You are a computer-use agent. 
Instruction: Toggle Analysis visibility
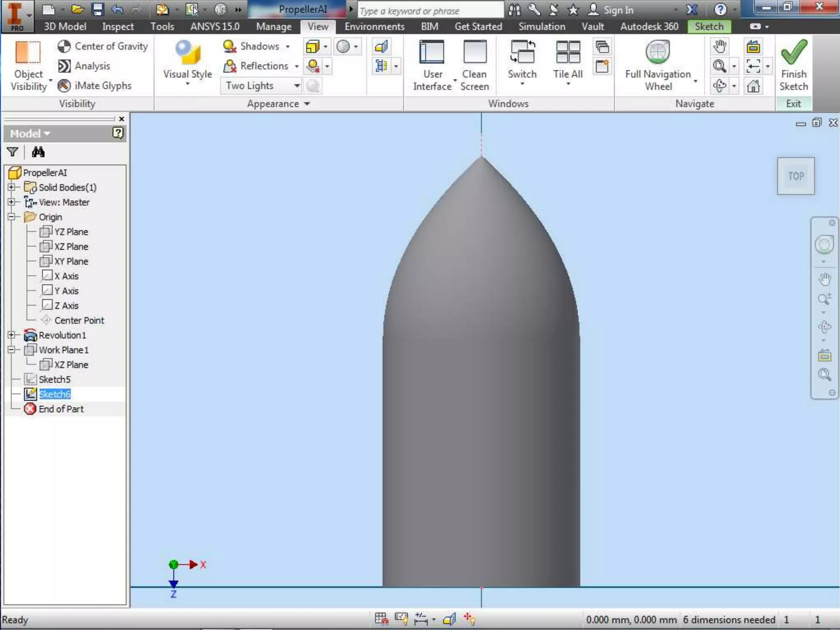click(x=64, y=66)
